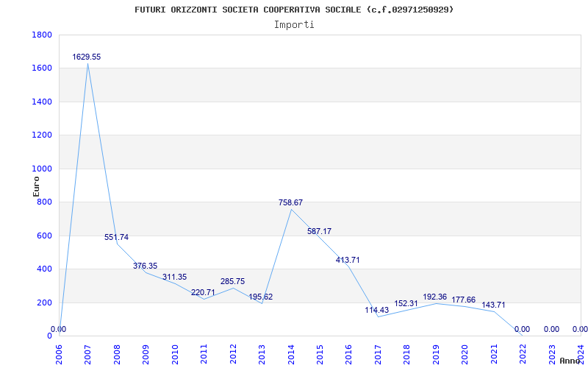
Task: Select the 114.43 data label
Action: pyautogui.click(x=377, y=310)
